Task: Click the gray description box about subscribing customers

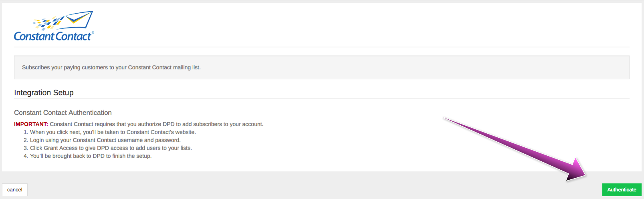Action: (321, 67)
